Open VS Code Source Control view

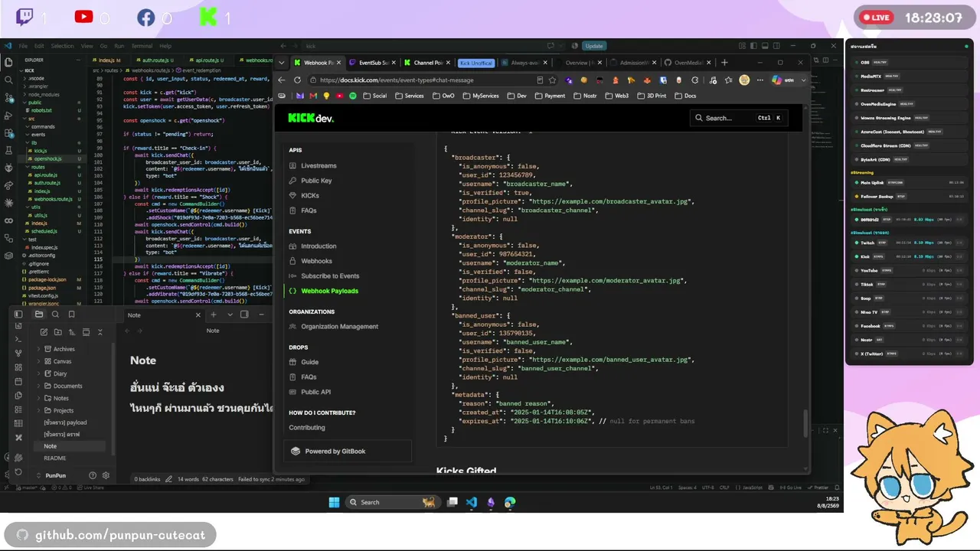click(x=8, y=98)
